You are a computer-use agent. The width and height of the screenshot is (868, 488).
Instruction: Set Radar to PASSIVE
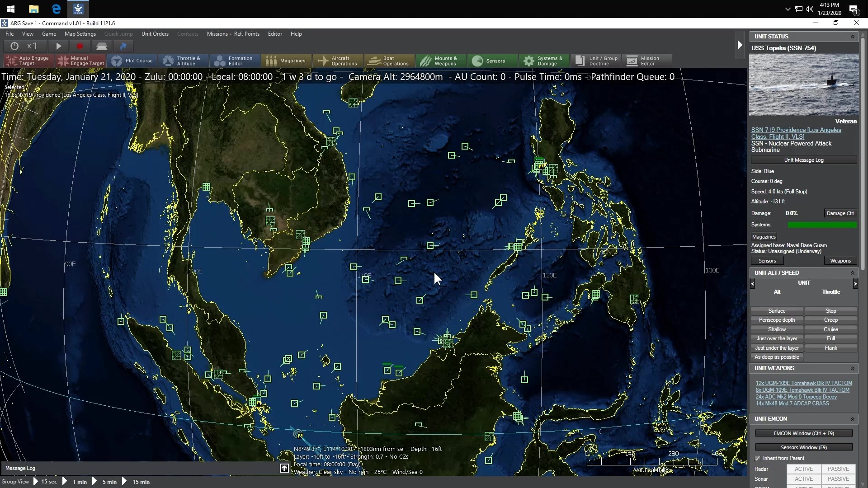click(x=839, y=469)
